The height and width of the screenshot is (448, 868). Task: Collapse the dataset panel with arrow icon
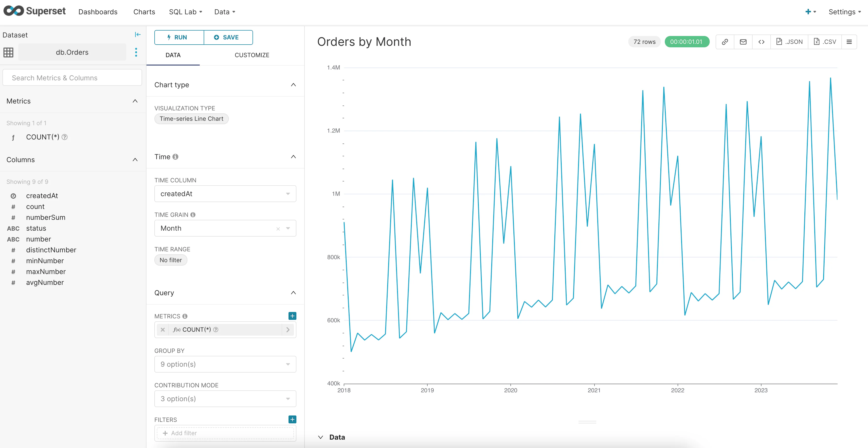click(x=138, y=35)
